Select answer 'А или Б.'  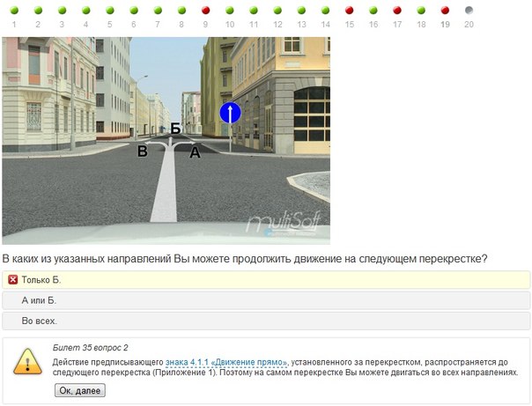click(266, 300)
